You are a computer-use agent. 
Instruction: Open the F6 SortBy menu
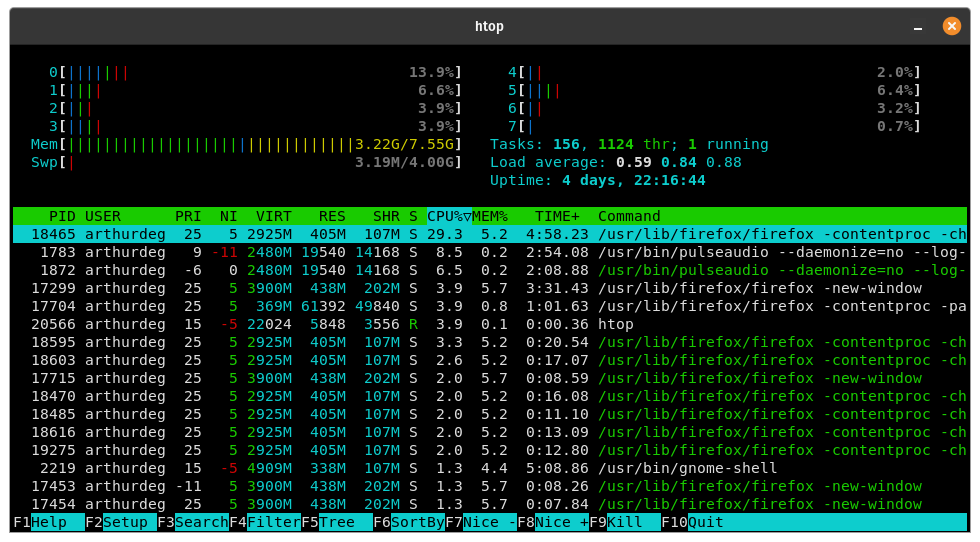pyautogui.click(x=409, y=522)
